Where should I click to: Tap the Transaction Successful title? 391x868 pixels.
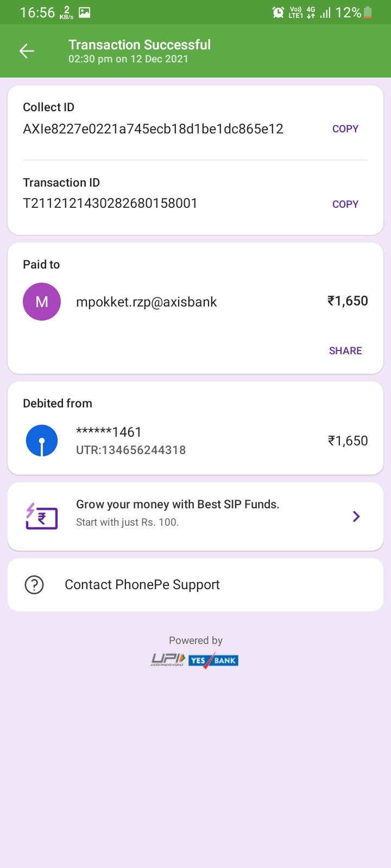click(140, 45)
